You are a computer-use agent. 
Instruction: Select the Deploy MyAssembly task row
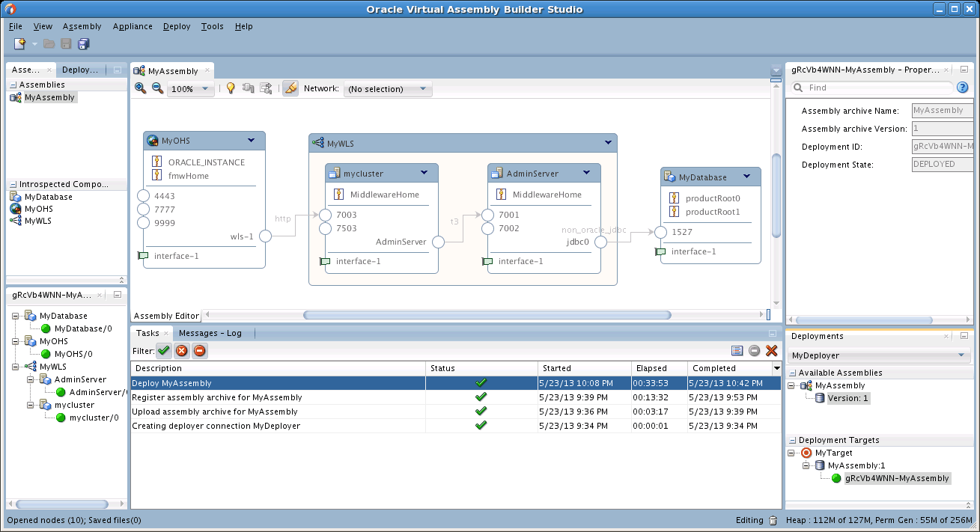456,382
